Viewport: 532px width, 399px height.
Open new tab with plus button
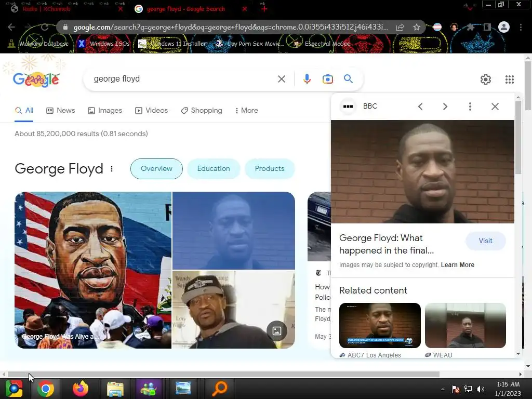pyautogui.click(x=264, y=9)
